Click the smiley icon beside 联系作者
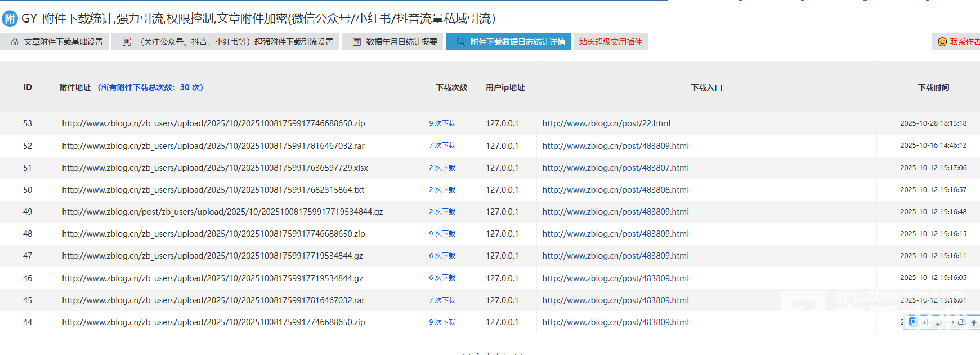The width and height of the screenshot is (980, 355). 942,42
